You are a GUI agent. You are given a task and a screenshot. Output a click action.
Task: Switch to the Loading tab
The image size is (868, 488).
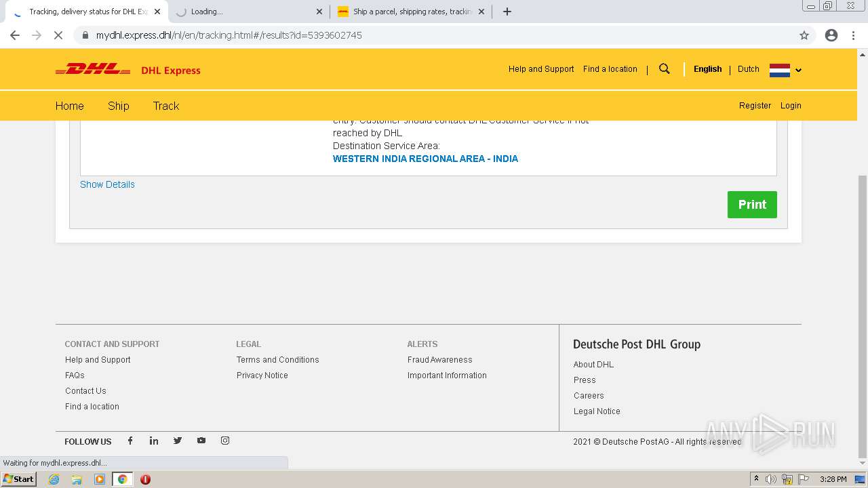[x=248, y=12]
